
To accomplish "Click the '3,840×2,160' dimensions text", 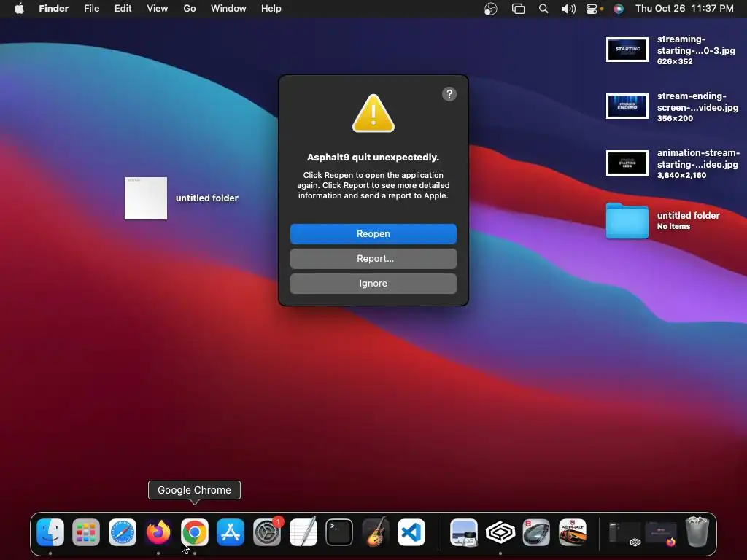I will (x=681, y=175).
